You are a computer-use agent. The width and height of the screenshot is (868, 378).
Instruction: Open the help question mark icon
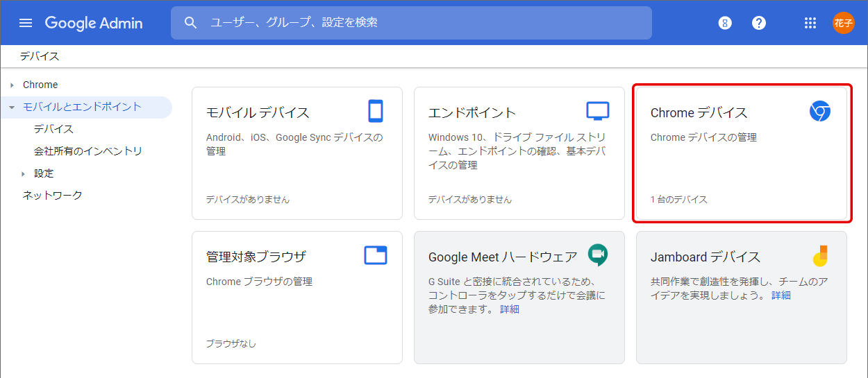[759, 23]
